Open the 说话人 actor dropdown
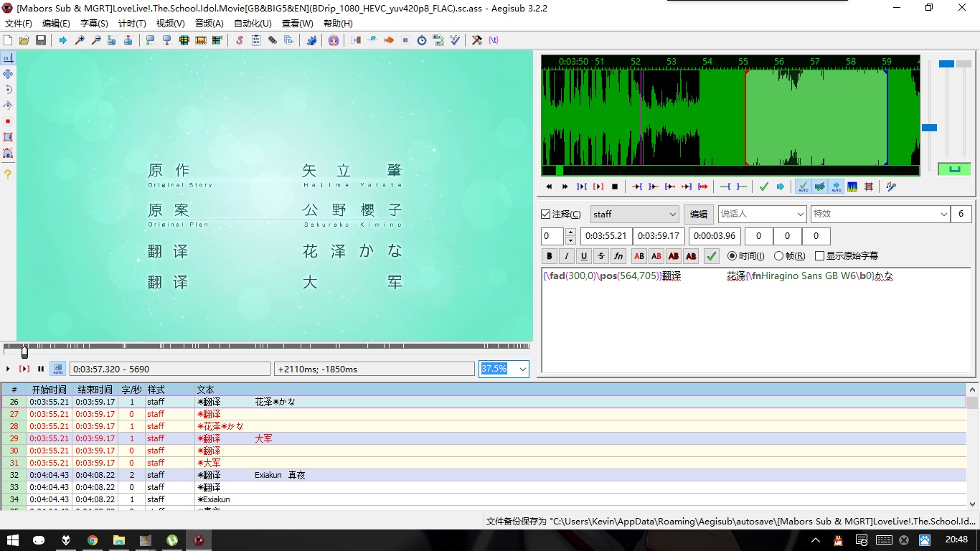This screenshot has height=551, width=980. pos(762,214)
